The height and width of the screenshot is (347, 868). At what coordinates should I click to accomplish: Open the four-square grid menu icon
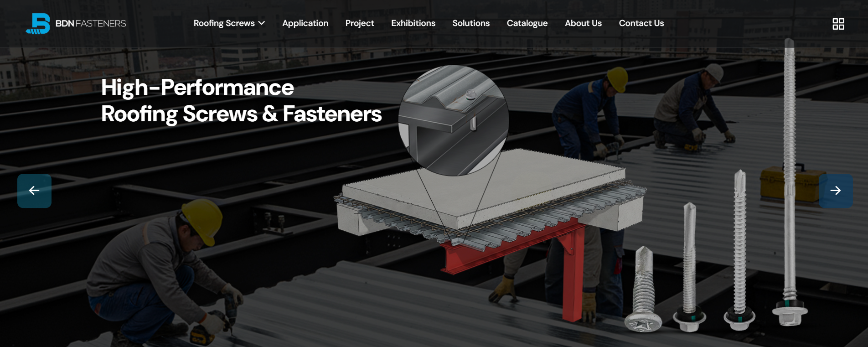838,24
